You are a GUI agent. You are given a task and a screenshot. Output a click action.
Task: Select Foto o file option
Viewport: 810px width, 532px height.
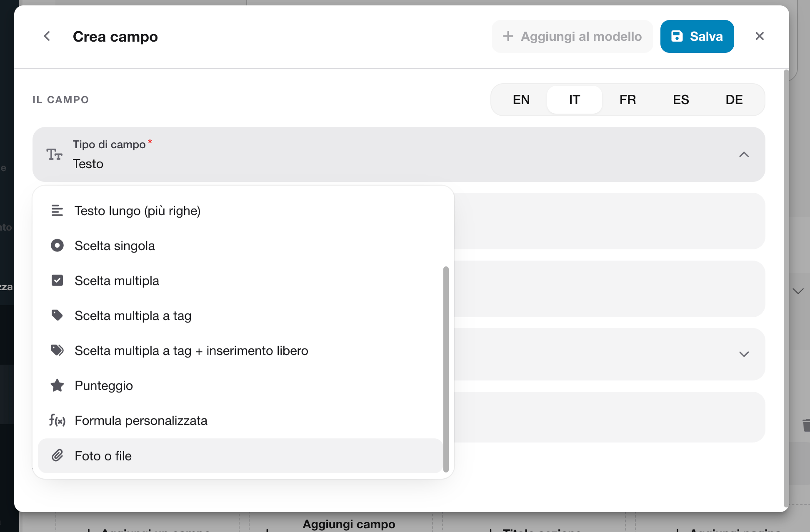[240, 456]
